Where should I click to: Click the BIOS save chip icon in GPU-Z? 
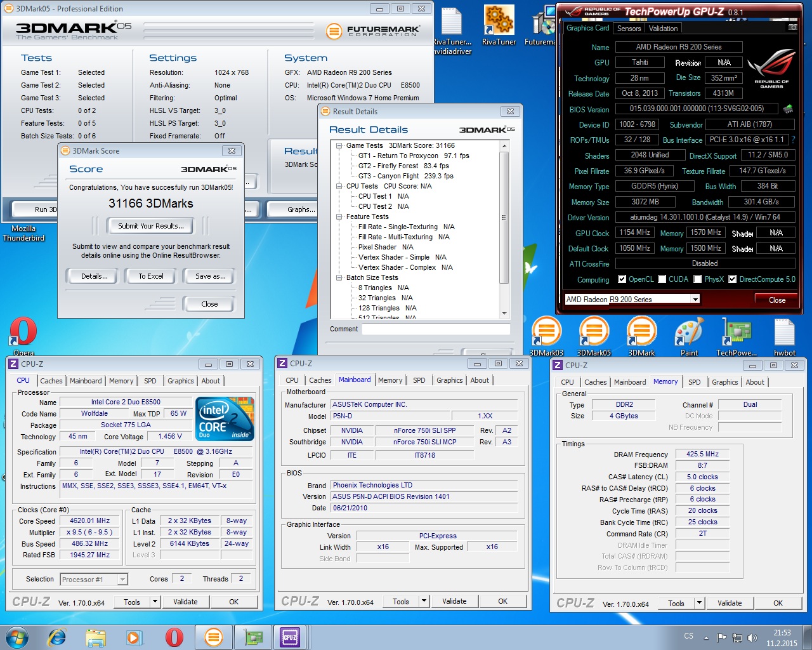pyautogui.click(x=788, y=109)
